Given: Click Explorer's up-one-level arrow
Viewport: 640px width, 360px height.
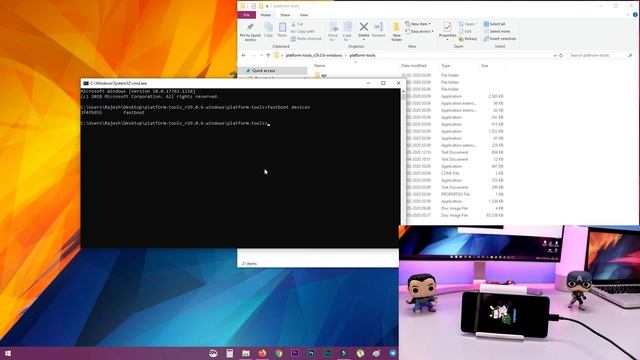Looking at the screenshot, I should (268, 55).
